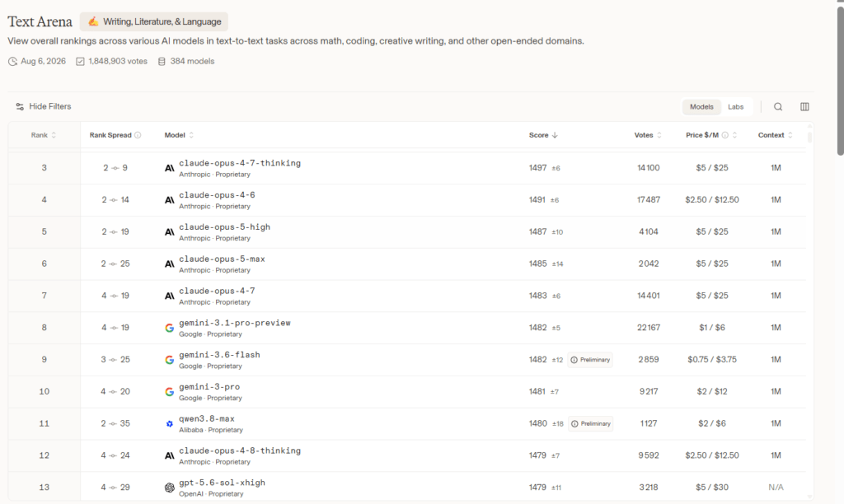This screenshot has width=844, height=504.
Task: Sort table by Model column
Action: [x=179, y=135]
